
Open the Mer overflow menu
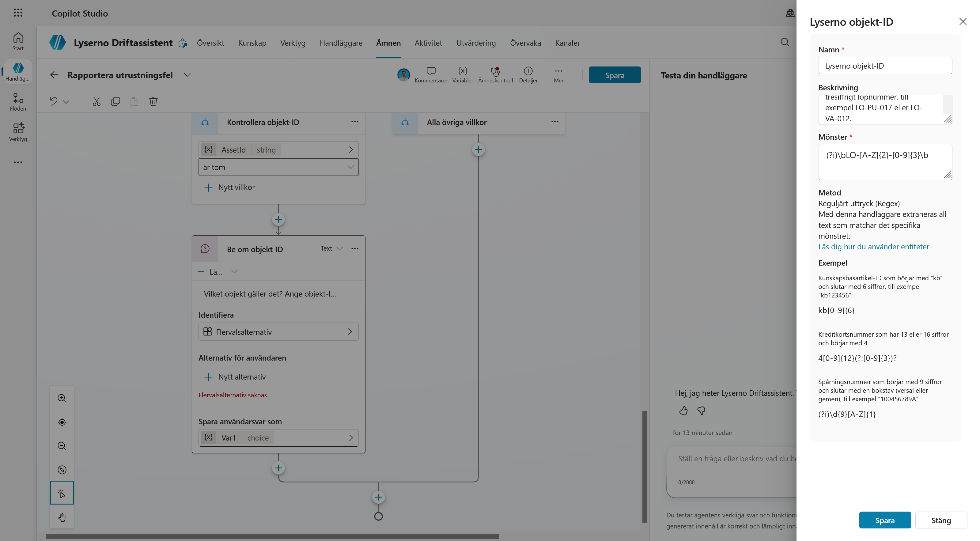coord(558,75)
